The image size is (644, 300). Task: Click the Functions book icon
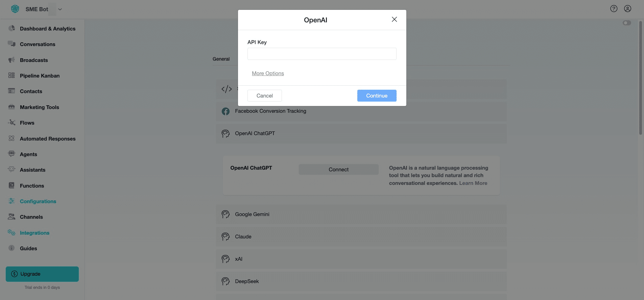point(12,186)
